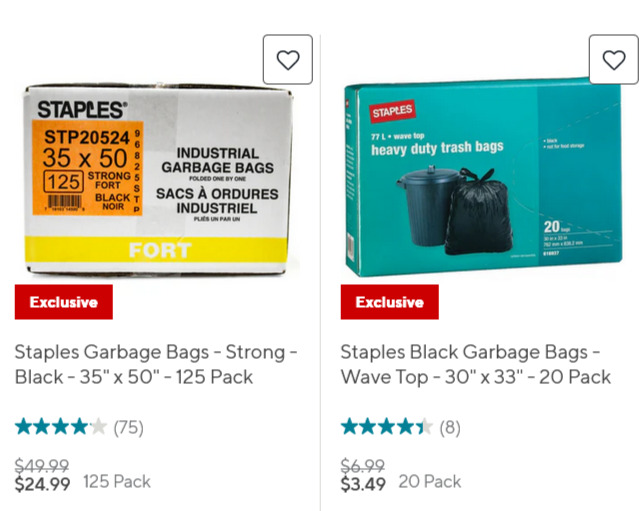641x511 pixels.
Task: Toggle wishlist heart for Wave Top bags
Action: pyautogui.click(x=614, y=60)
